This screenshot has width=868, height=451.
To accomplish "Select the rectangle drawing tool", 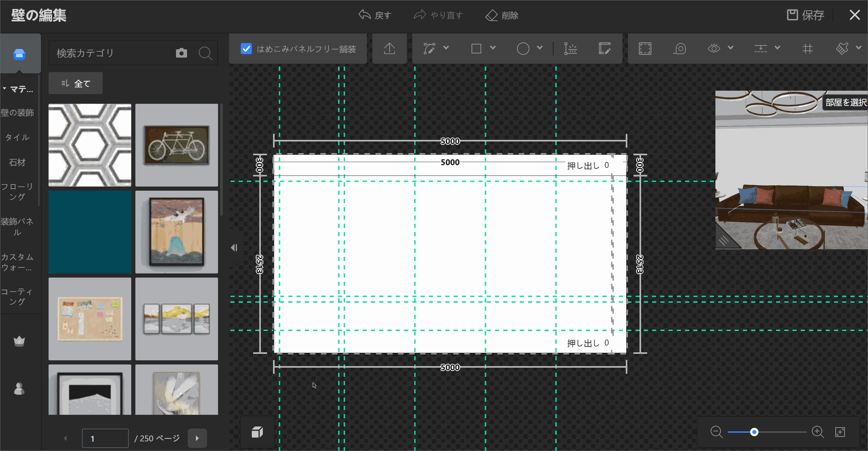I will (x=476, y=49).
